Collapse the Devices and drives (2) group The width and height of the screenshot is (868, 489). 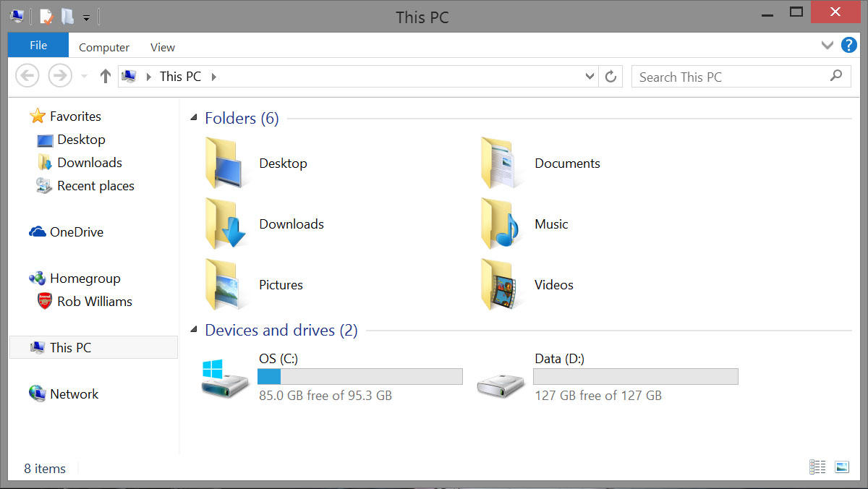pos(193,330)
